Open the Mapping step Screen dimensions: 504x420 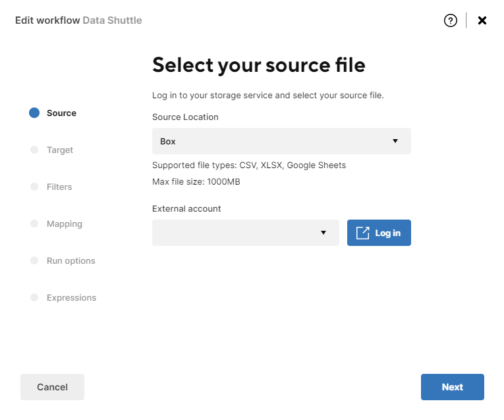65,224
